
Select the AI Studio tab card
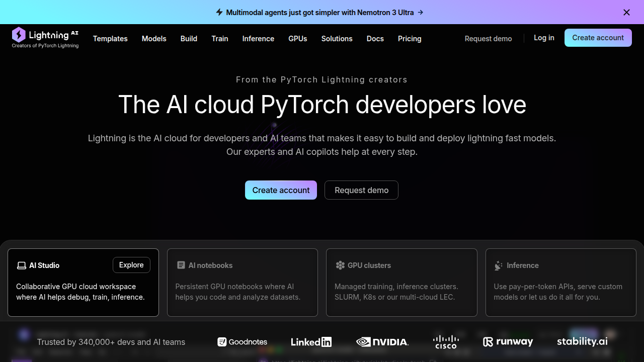[84, 283]
